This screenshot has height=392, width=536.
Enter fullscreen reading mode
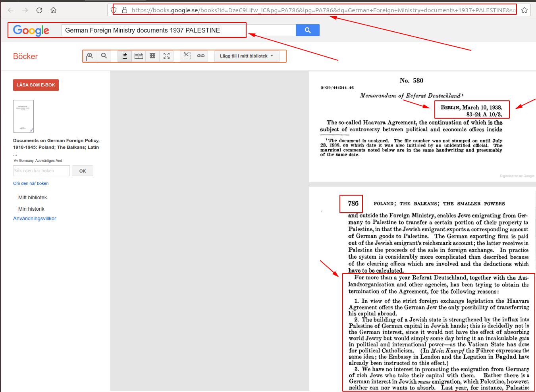click(x=167, y=56)
